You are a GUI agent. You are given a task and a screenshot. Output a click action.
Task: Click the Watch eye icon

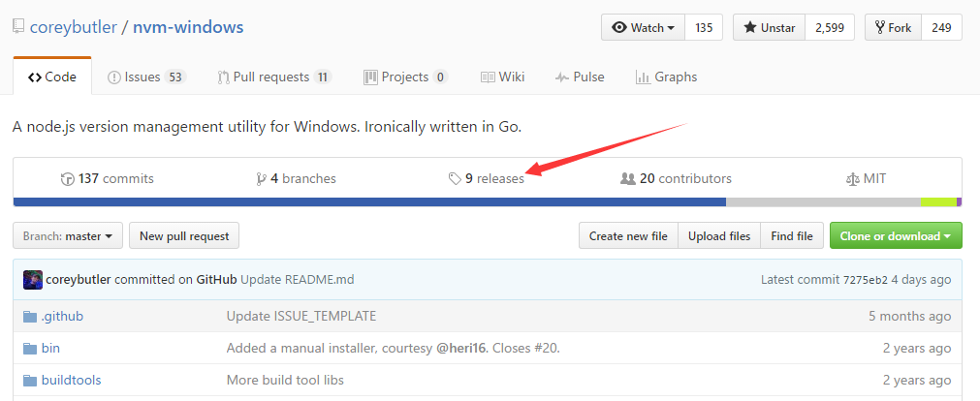pyautogui.click(x=620, y=27)
